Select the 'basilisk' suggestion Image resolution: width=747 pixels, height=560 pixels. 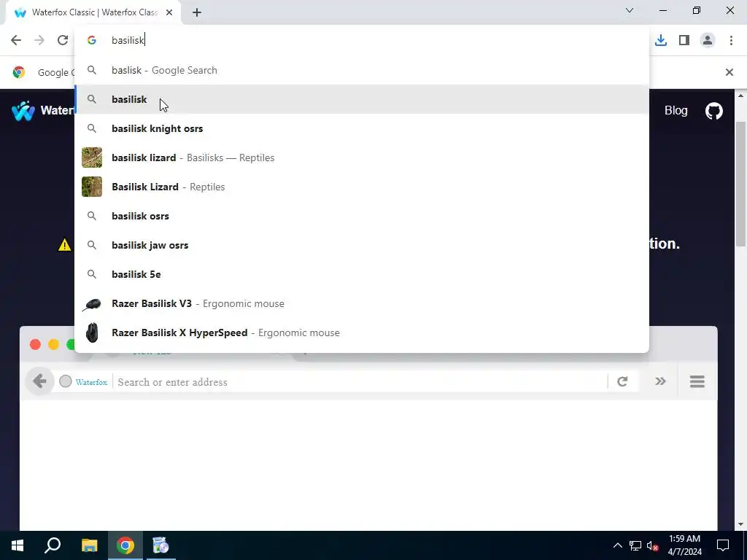[x=362, y=99]
